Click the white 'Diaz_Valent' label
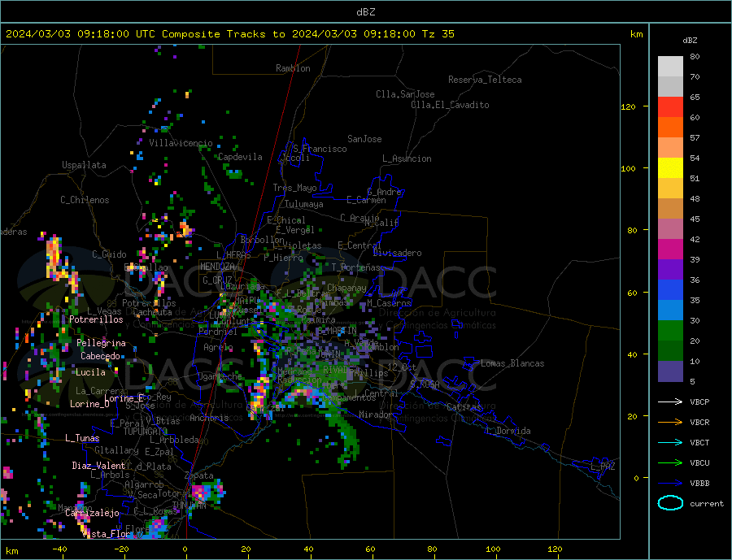Viewport: 732px width, 560px height. pos(98,466)
